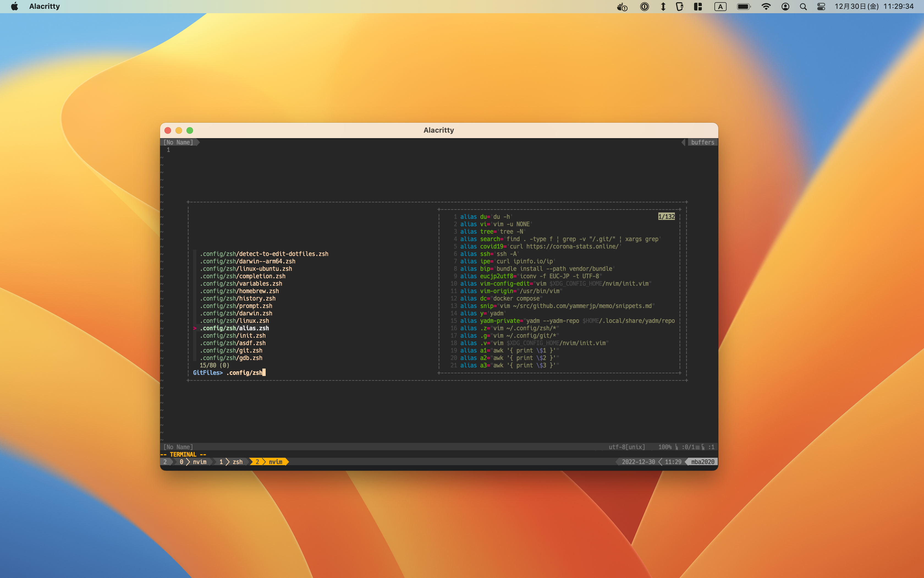The width and height of the screenshot is (924, 578).
Task: Select .config/zsh/completion.zsh entry
Action: pyautogui.click(x=243, y=276)
